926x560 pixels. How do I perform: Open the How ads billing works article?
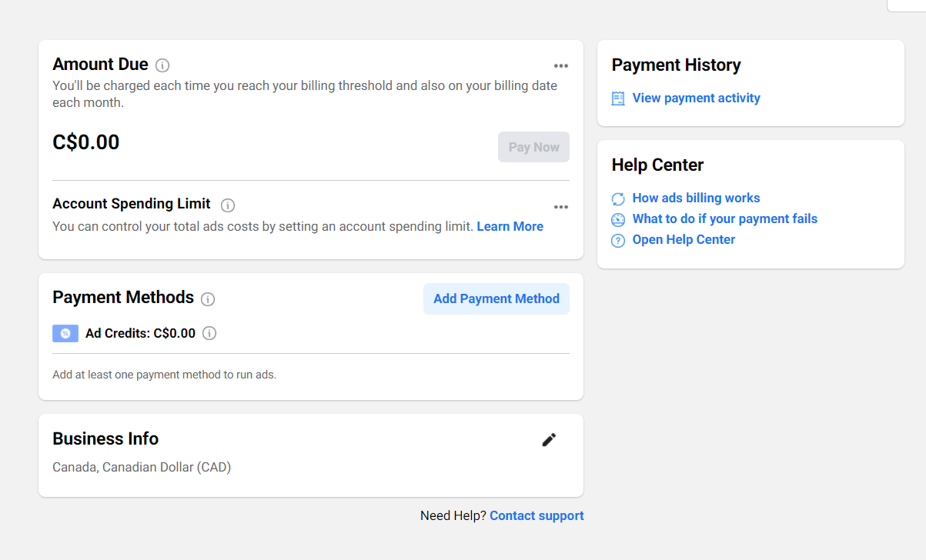(x=696, y=198)
